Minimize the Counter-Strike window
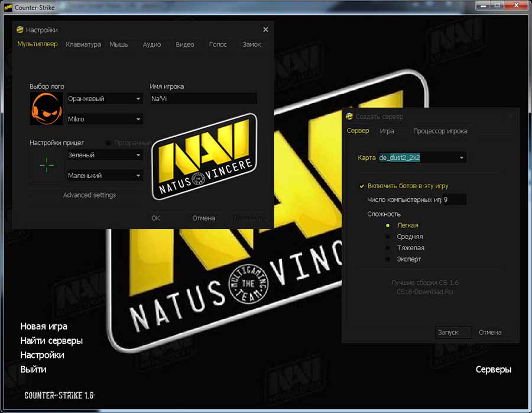 pos(484,5)
